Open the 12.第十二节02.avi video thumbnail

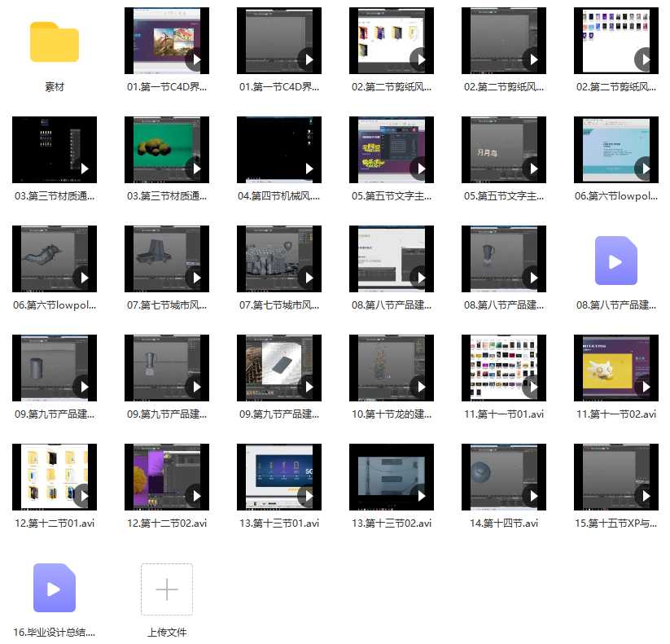[167, 476]
